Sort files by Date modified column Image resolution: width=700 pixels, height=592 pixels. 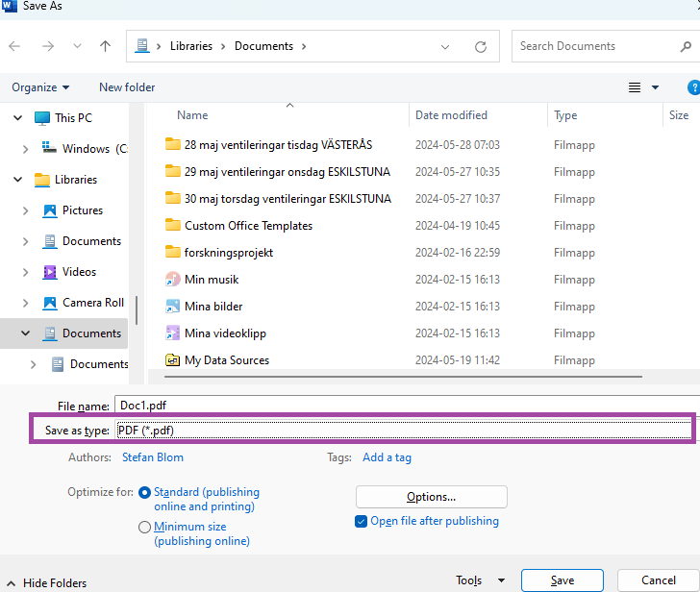[x=451, y=115]
